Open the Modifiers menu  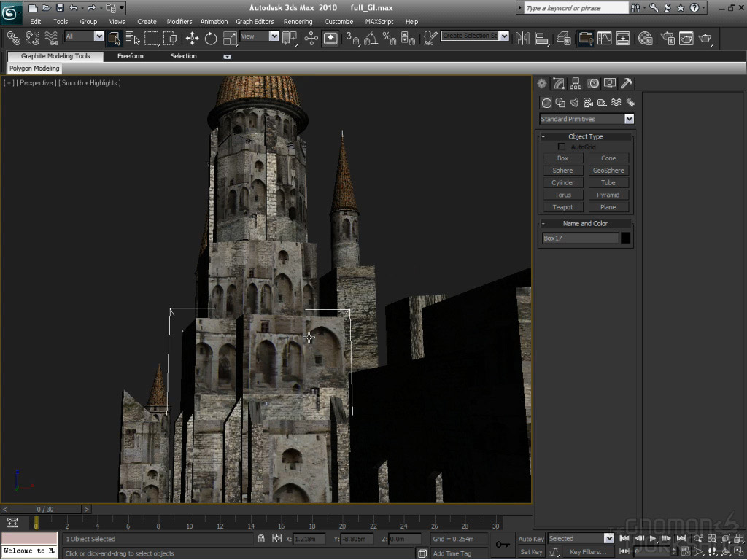179,22
